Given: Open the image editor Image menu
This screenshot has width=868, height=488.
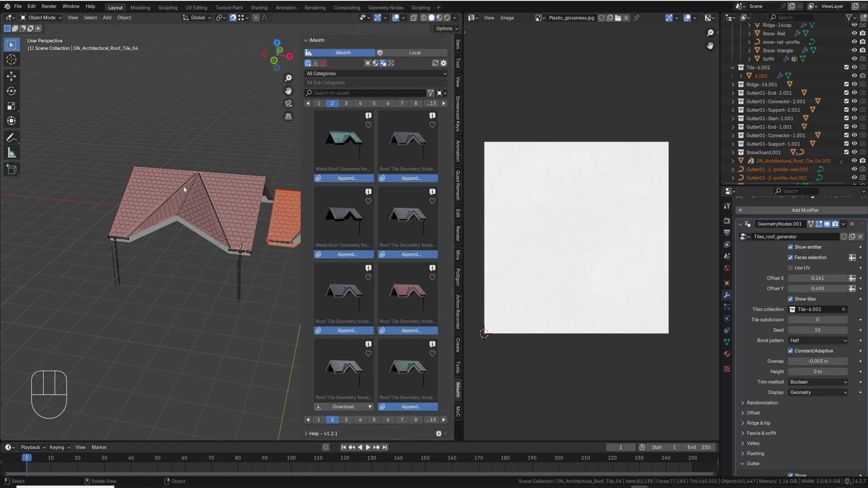Looking at the screenshot, I should coord(507,18).
